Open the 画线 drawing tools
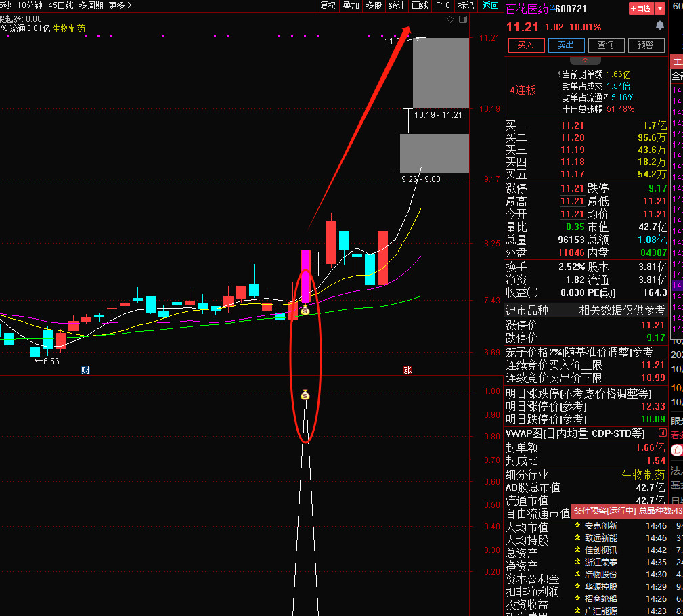Screen dimensions: 683x616 coord(420,5)
